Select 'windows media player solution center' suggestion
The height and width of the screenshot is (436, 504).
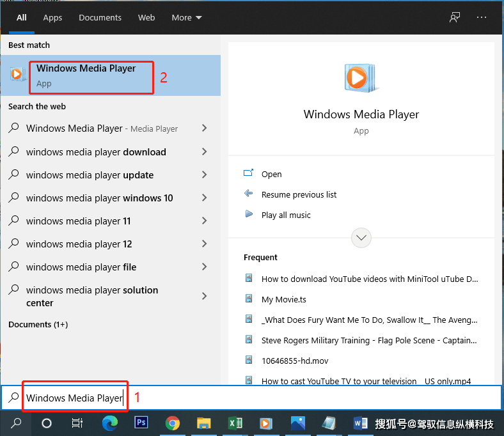(92, 296)
